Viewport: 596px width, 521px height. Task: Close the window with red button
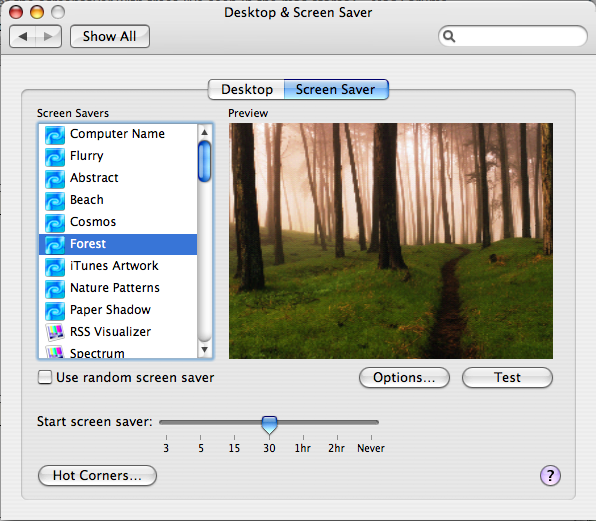16,12
